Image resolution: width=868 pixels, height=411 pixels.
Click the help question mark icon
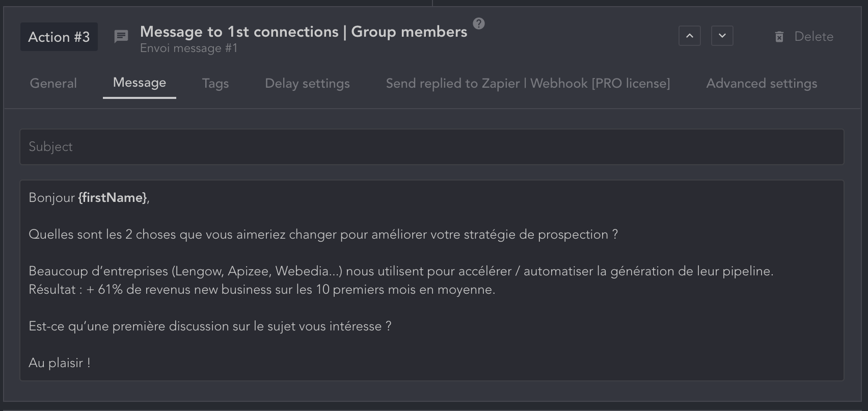point(479,23)
